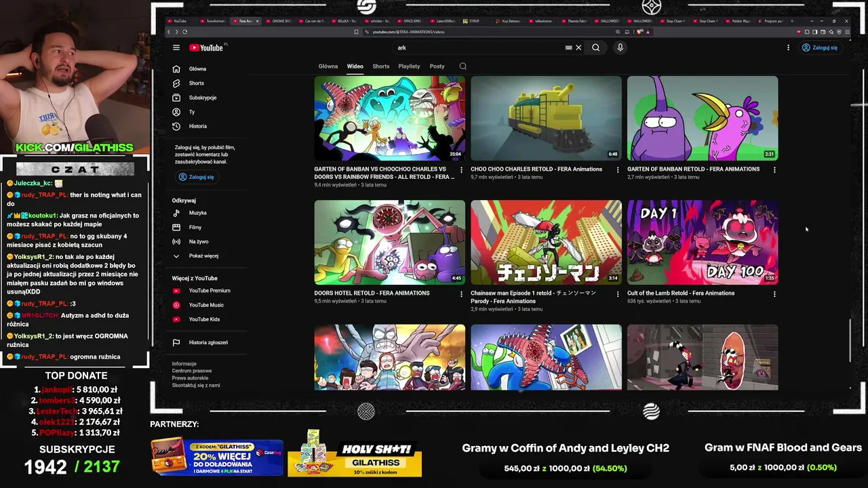Open the three-dots menu for Garten of Banban Retold
The width and height of the screenshot is (868, 488).
(774, 169)
